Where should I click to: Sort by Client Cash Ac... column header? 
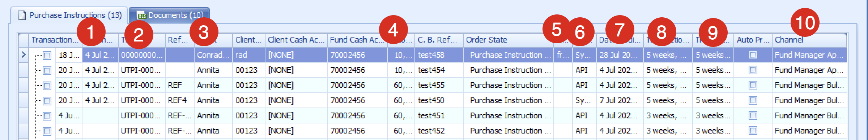[x=296, y=40]
